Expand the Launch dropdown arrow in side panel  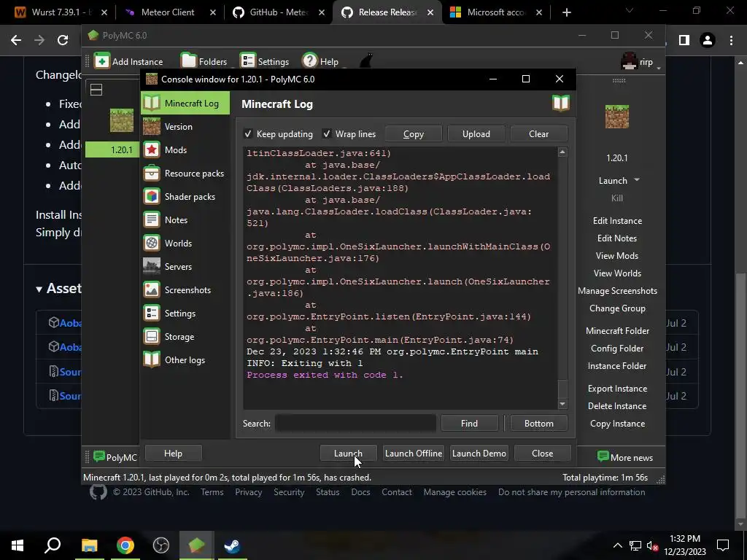tap(637, 181)
